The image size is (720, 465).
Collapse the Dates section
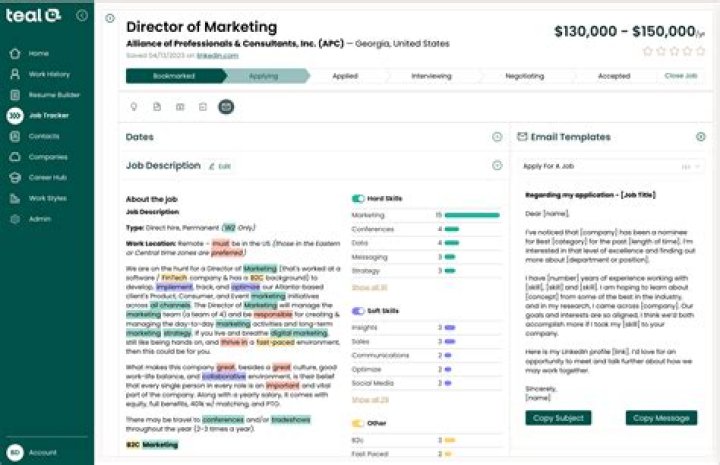[497, 137]
